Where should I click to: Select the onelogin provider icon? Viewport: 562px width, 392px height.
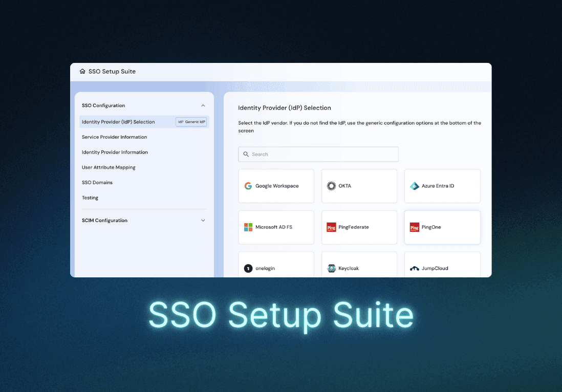[x=248, y=268]
